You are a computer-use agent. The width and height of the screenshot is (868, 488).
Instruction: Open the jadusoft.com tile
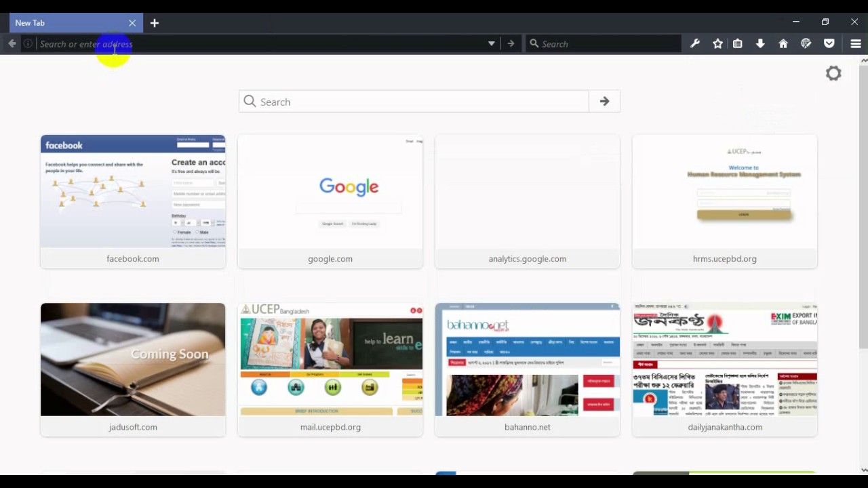tap(133, 370)
